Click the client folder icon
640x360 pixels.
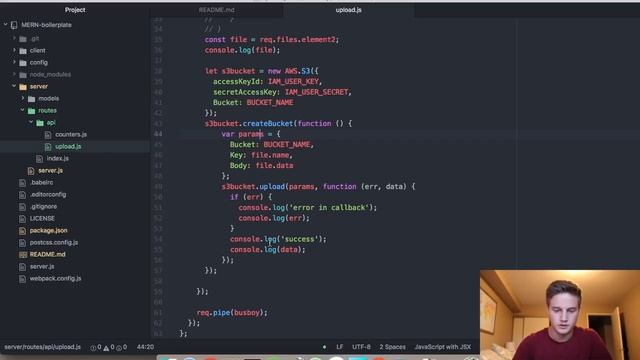tap(23, 51)
